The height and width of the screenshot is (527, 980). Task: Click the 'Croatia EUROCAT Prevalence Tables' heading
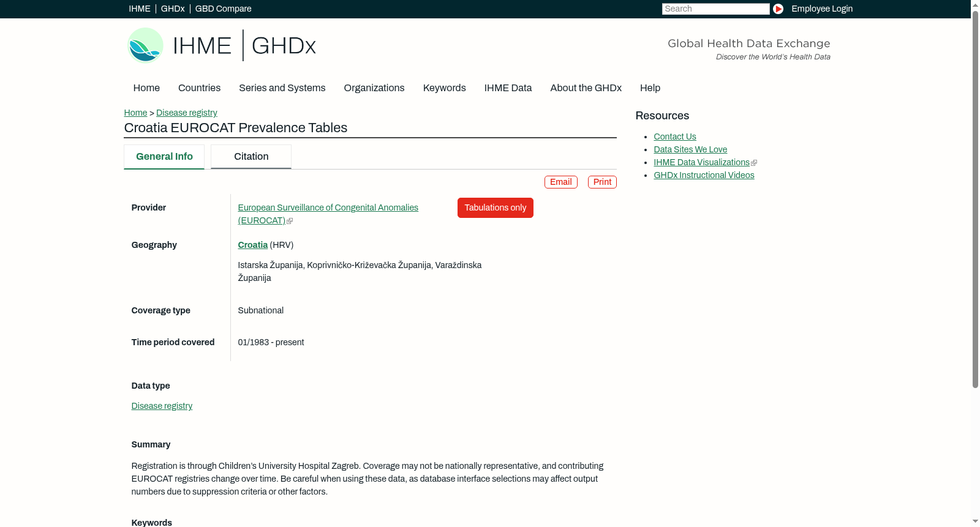(x=236, y=128)
